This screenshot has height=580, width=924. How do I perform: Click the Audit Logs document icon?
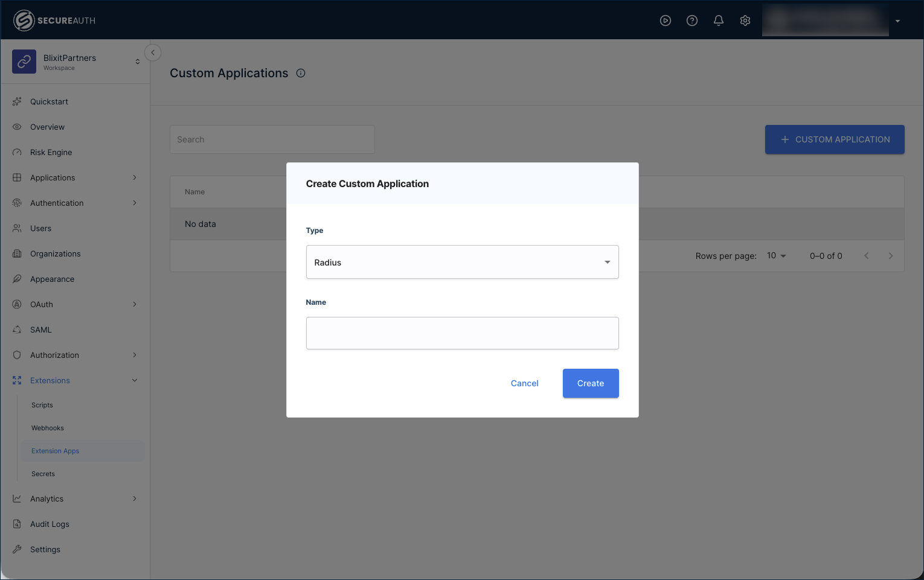(x=17, y=524)
